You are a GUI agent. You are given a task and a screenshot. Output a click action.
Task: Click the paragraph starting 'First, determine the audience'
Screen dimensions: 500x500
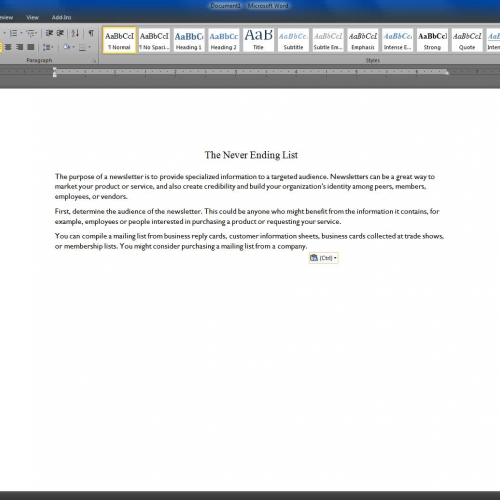[247, 216]
